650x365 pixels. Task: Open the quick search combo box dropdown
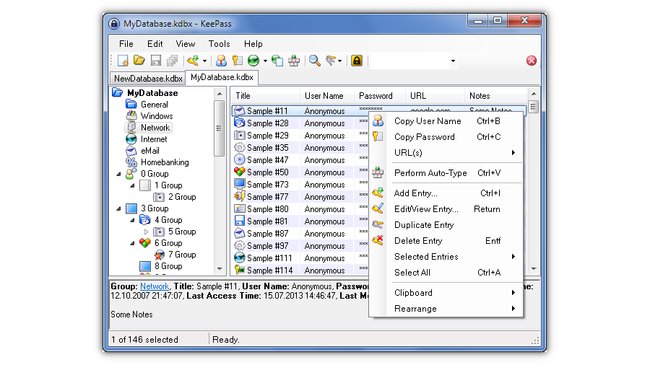click(x=453, y=61)
